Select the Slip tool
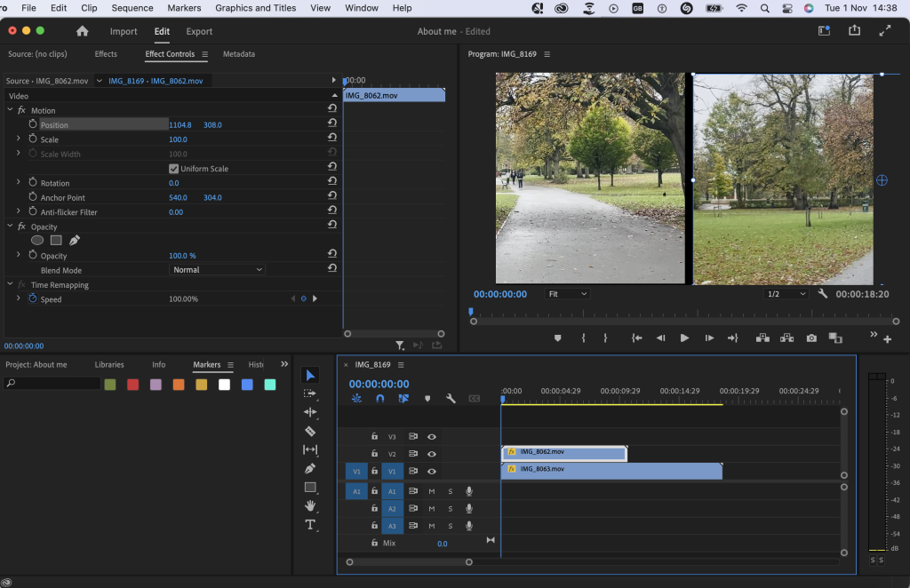 coord(310,449)
